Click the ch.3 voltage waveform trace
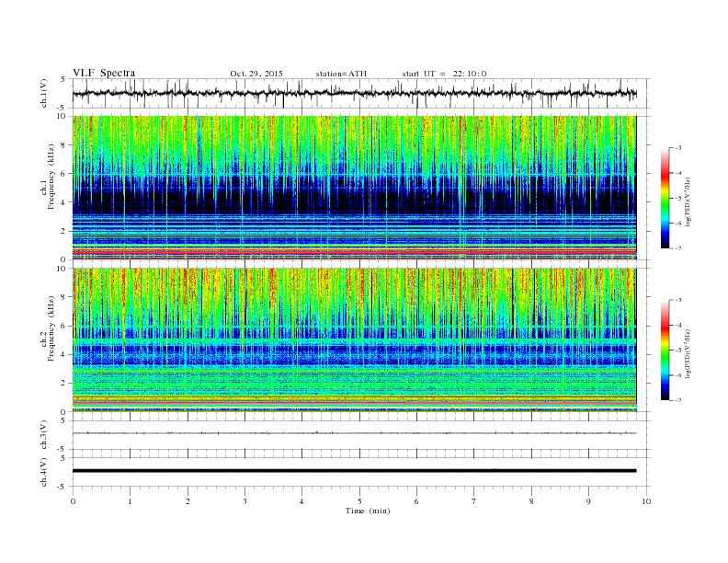 click(354, 433)
